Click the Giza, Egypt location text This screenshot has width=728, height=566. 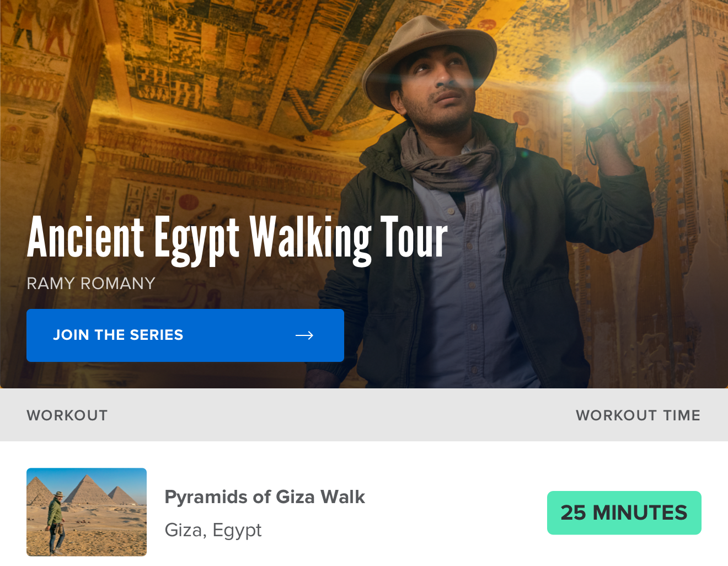click(213, 530)
